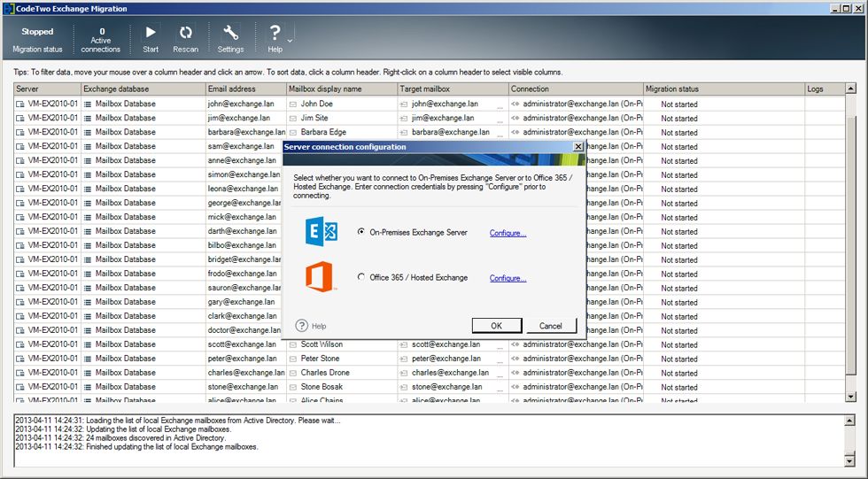The image size is (868, 479).
Task: Click envelope icon beside Peter Stone
Action: click(293, 359)
